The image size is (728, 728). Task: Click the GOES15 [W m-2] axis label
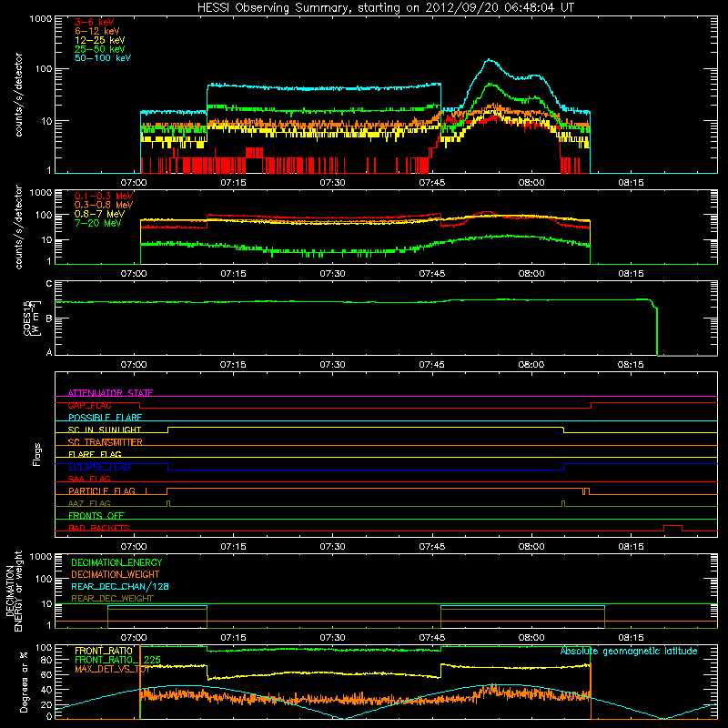pos(32,318)
